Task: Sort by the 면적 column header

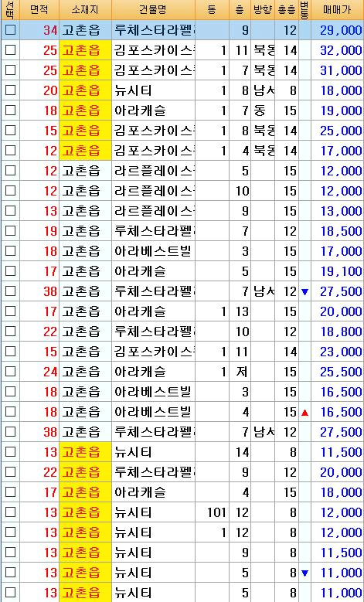Action: [39, 10]
